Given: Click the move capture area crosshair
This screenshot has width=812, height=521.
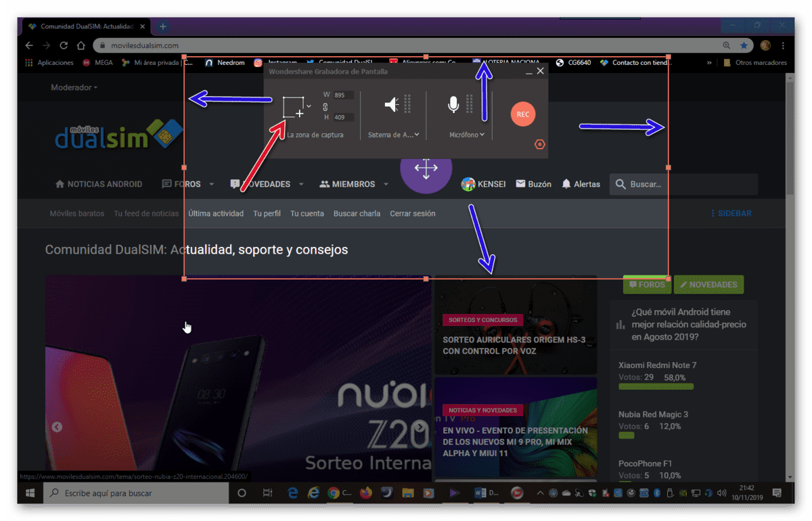Looking at the screenshot, I should coord(426,168).
